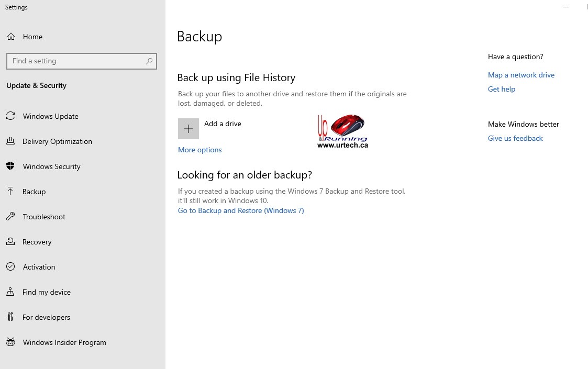This screenshot has width=588, height=369.
Task: Go to Backup and Restore (Windows 7)
Action: pyautogui.click(x=241, y=210)
